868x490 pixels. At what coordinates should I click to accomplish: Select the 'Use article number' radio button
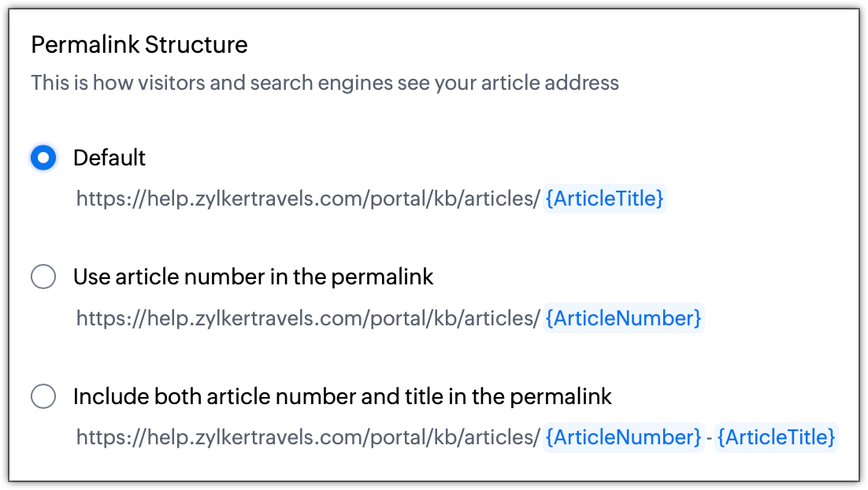point(43,277)
